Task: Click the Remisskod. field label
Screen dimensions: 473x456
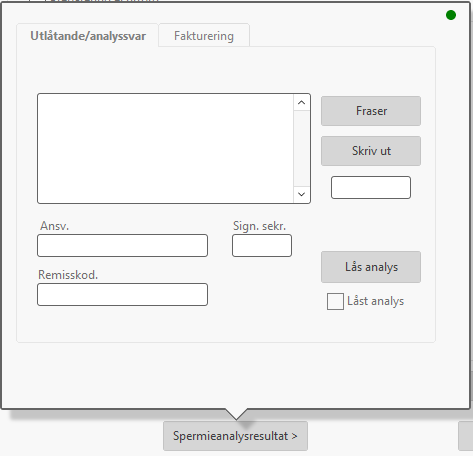Action: 68,275
